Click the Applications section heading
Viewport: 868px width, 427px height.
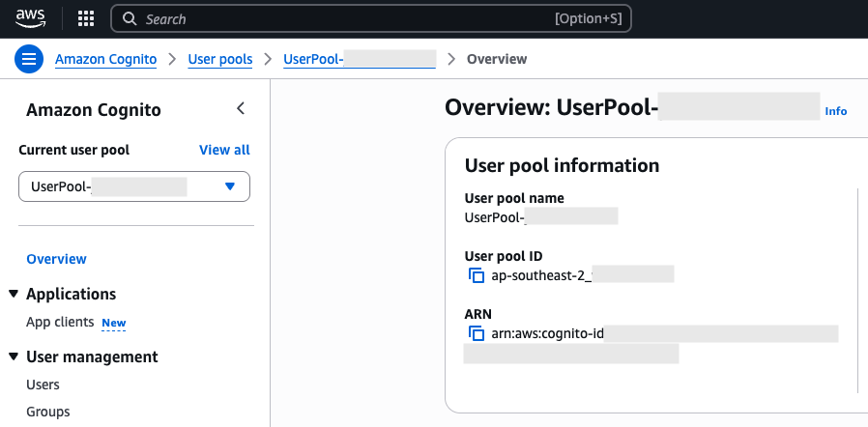[71, 294]
